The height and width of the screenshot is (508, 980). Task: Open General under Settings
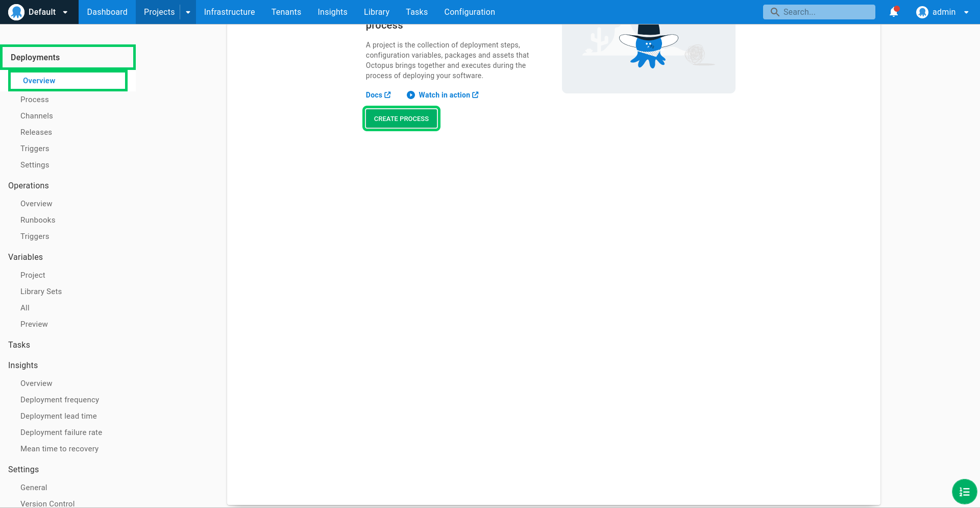34,488
